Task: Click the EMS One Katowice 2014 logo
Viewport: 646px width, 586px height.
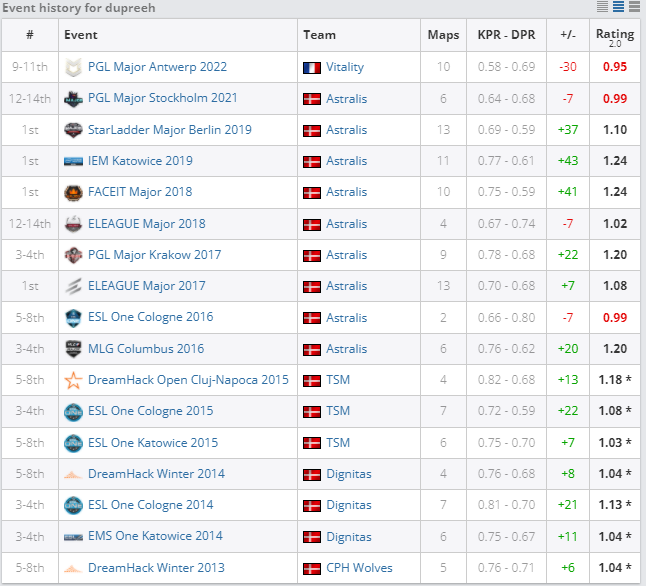Action: [73, 537]
